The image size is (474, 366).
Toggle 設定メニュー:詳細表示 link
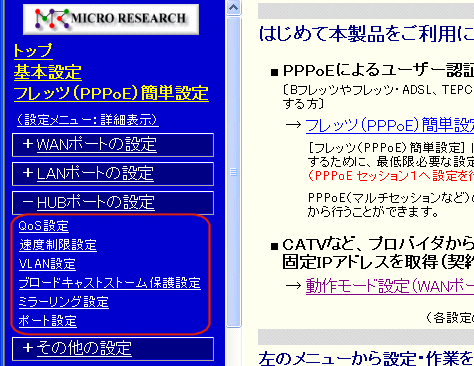(88, 120)
